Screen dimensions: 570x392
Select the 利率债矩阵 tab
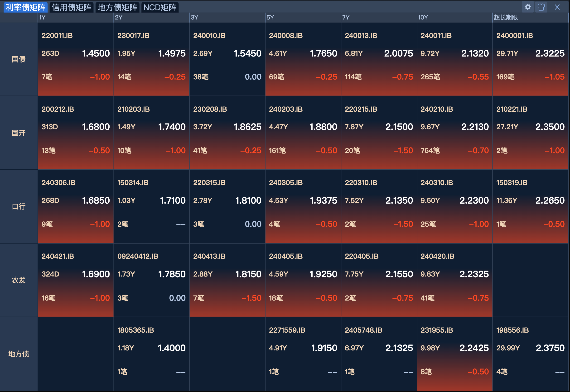[x=25, y=7]
